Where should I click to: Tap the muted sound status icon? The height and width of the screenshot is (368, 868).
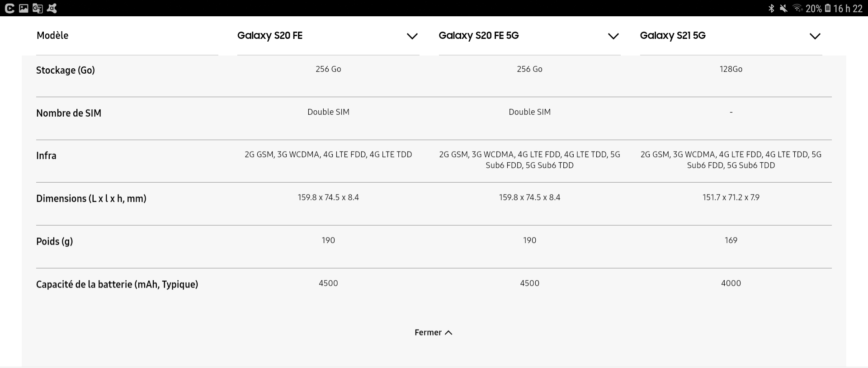pos(784,8)
